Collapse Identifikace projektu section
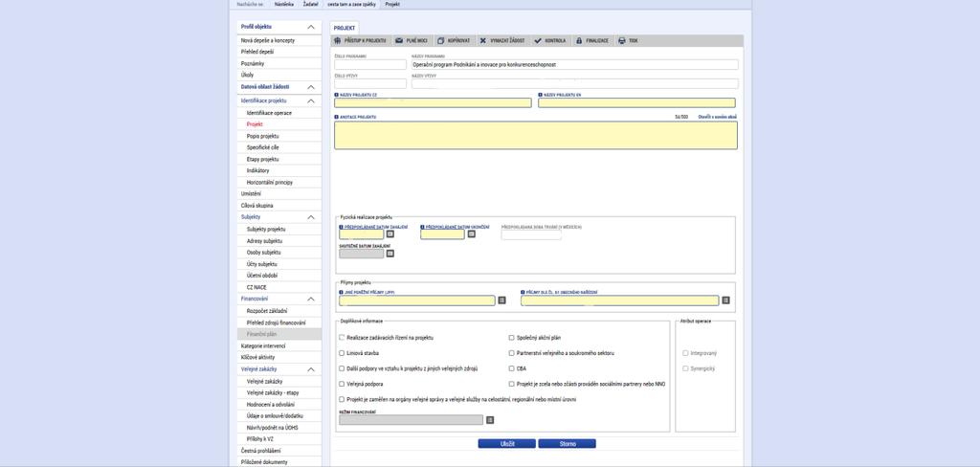The height and width of the screenshot is (467, 980). [311, 100]
